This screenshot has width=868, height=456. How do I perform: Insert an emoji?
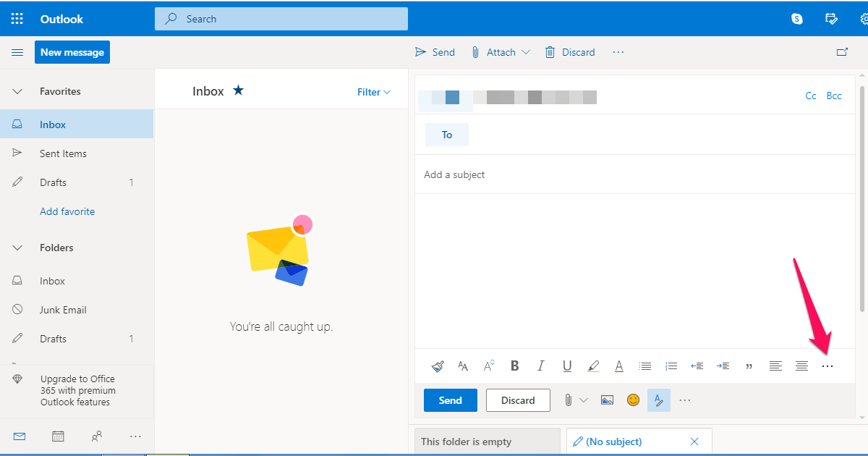634,400
